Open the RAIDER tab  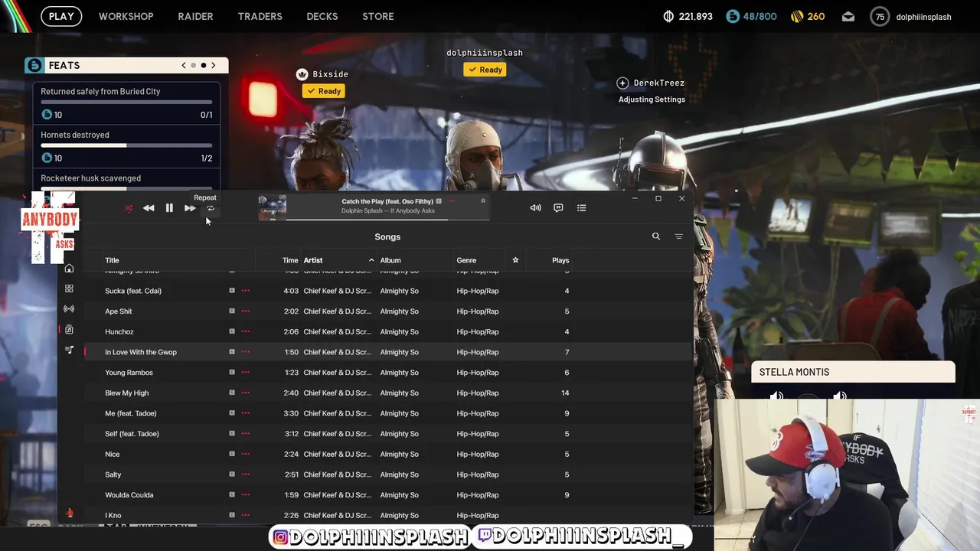pyautogui.click(x=195, y=16)
